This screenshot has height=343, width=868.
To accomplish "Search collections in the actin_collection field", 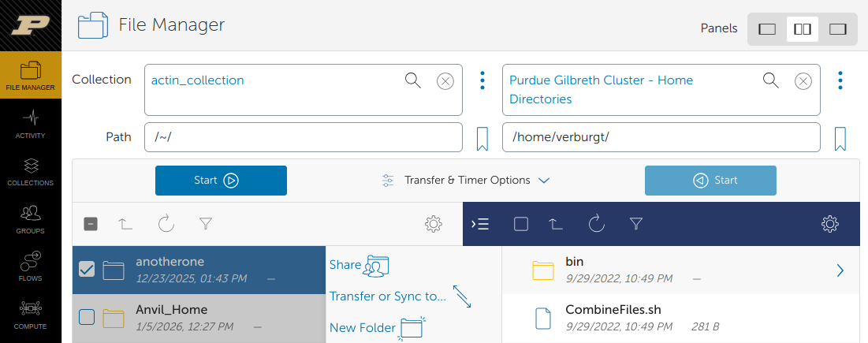I will 413,80.
